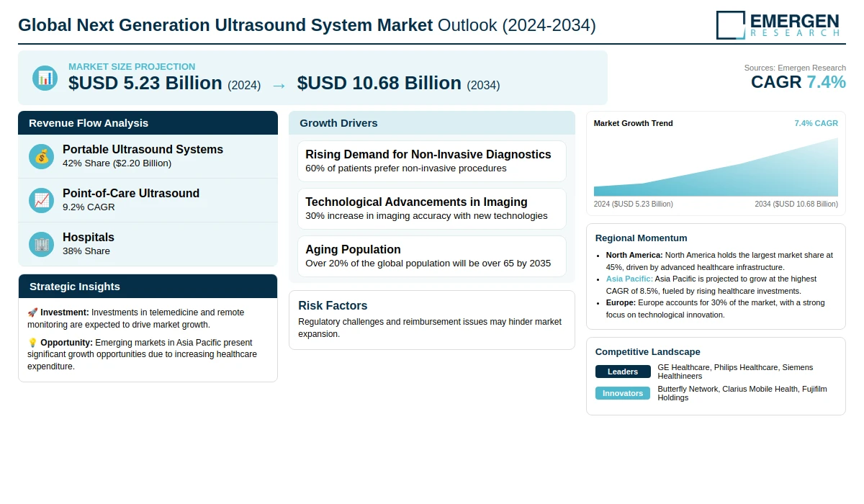Click the Market Growth Trend area chart

[716, 167]
